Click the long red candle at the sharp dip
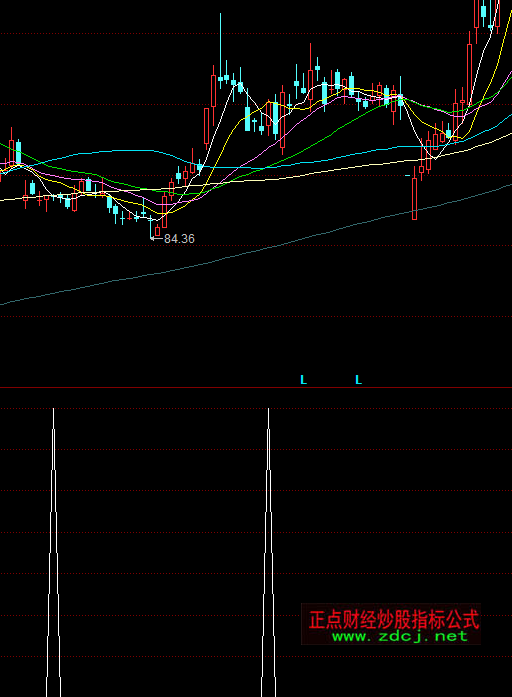This screenshot has width=512, height=697. [415, 193]
